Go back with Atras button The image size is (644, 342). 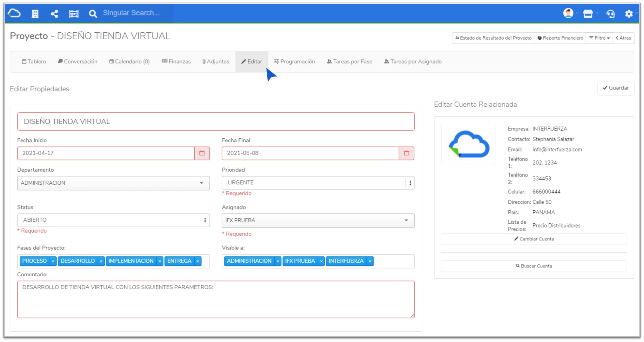623,38
